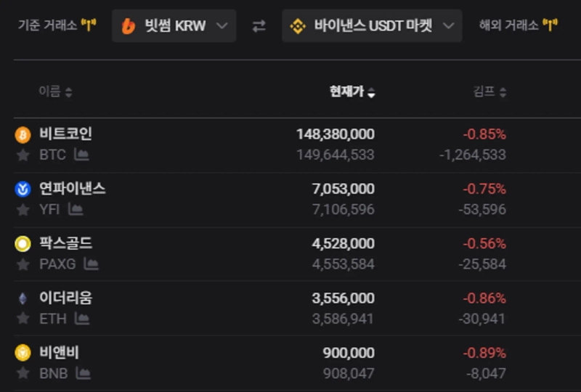Open the BNB chart icon
Image resolution: width=581 pixels, height=392 pixels.
tap(84, 373)
